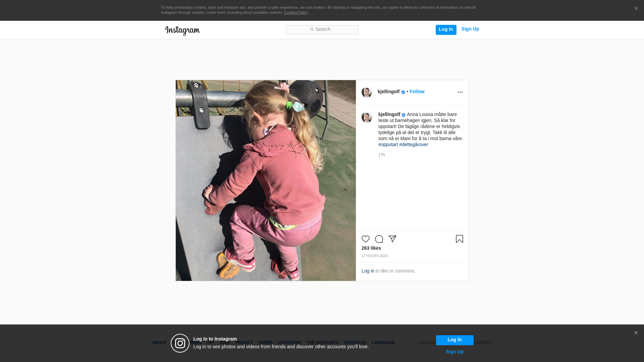Image resolution: width=644 pixels, height=362 pixels.
Task: View the 263 likes list
Action: 371,248
